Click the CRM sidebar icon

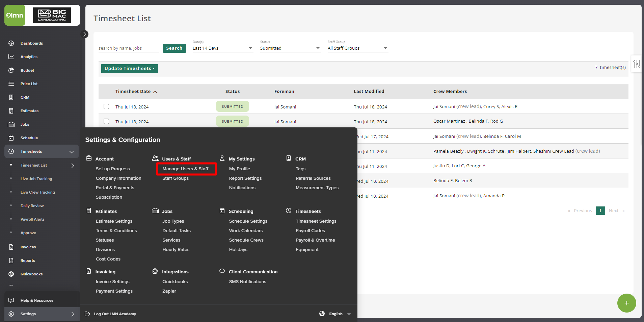[x=11, y=97]
